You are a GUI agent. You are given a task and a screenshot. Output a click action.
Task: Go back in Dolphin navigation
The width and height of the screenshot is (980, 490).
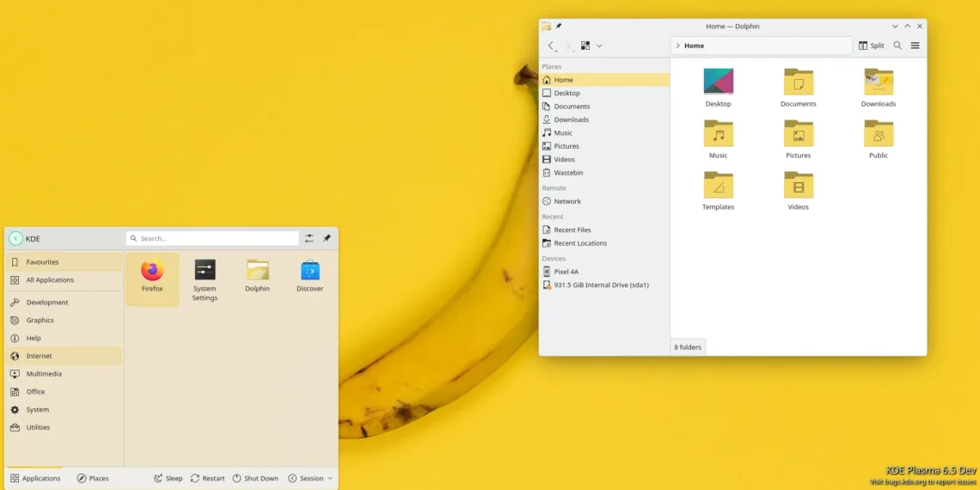[x=551, y=46]
